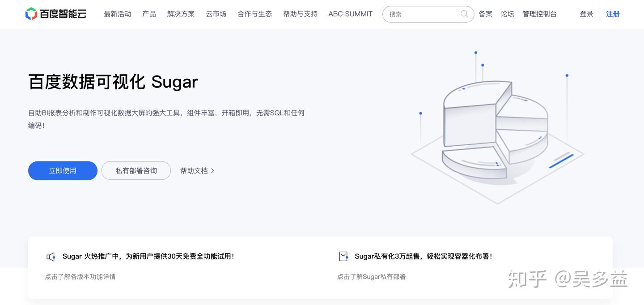Click the 立即使用 button
Image resolution: width=644 pixels, height=305 pixels.
(x=63, y=171)
